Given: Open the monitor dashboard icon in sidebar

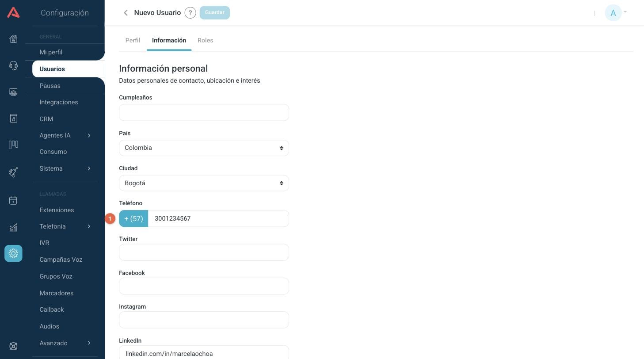Looking at the screenshot, I should (x=13, y=92).
